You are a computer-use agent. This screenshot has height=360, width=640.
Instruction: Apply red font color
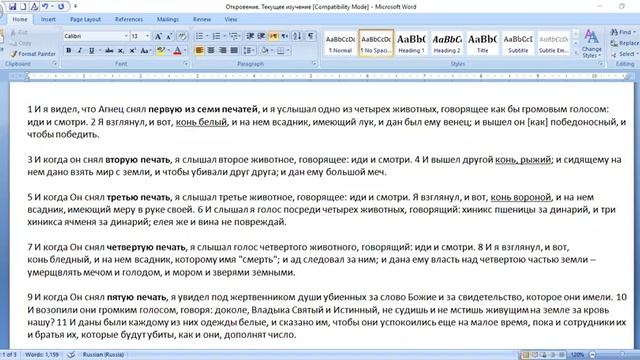click(x=177, y=51)
